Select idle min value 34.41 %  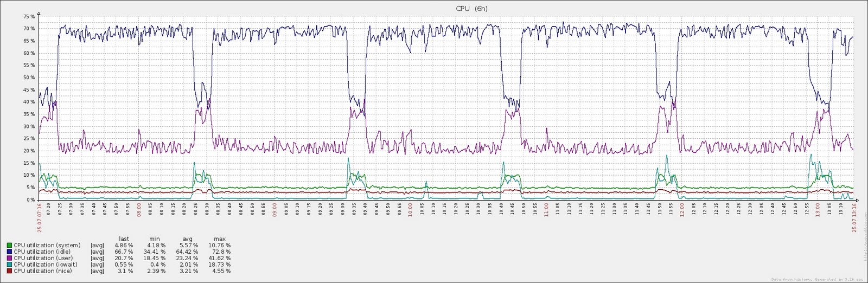(x=155, y=252)
